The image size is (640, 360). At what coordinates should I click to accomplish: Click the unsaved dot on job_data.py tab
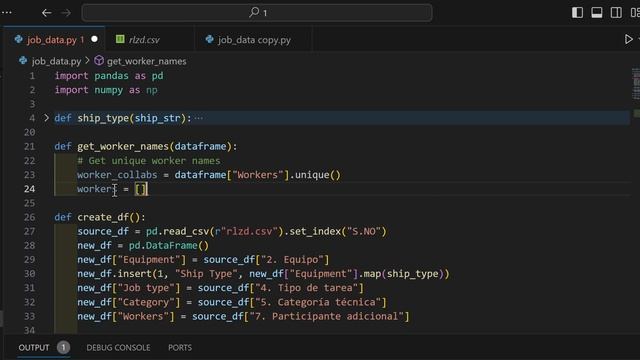coord(95,39)
